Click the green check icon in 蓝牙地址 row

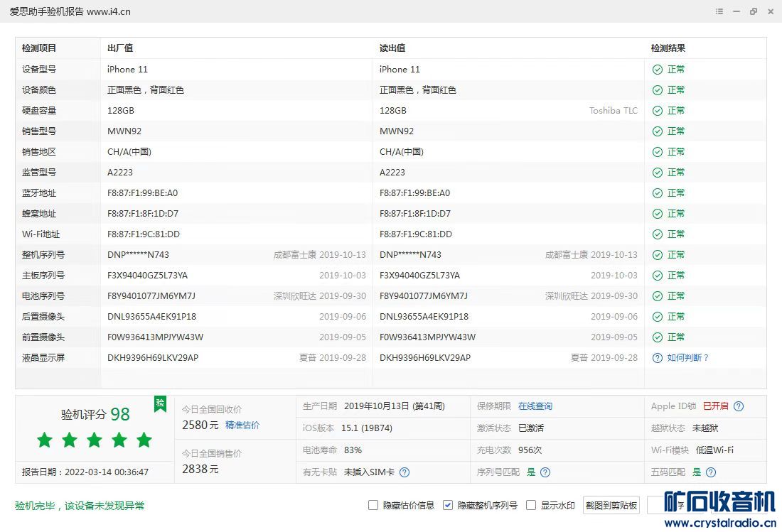tap(658, 193)
